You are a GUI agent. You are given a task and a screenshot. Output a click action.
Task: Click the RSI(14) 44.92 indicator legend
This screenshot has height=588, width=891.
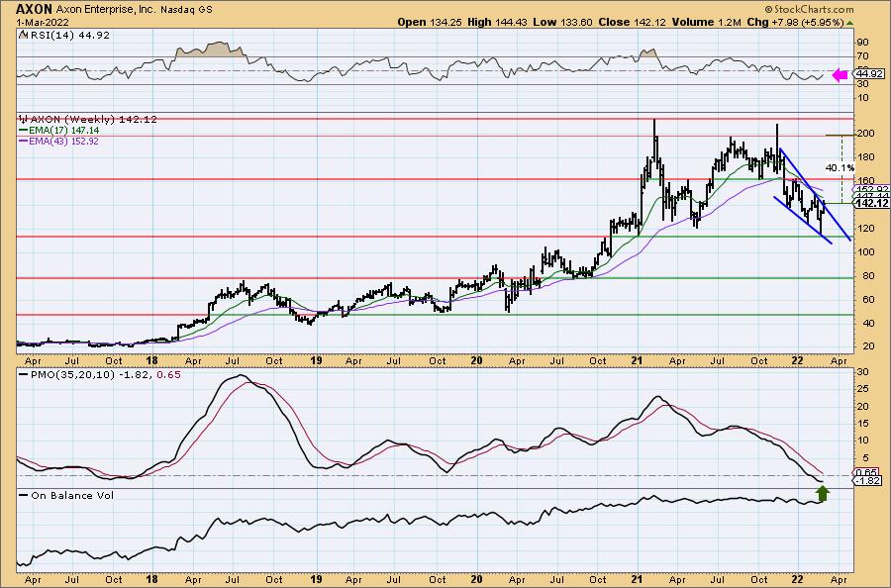(x=64, y=35)
